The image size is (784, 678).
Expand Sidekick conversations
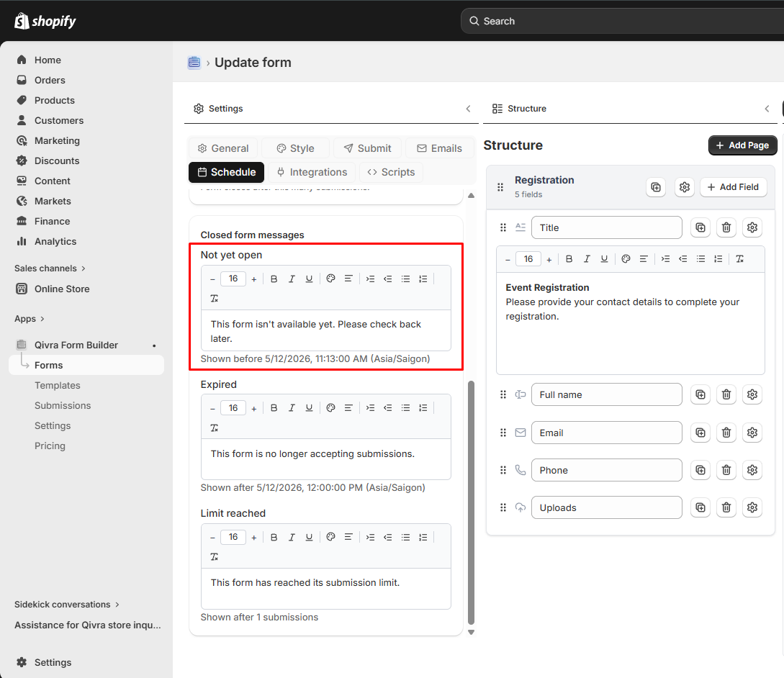pyautogui.click(x=67, y=605)
